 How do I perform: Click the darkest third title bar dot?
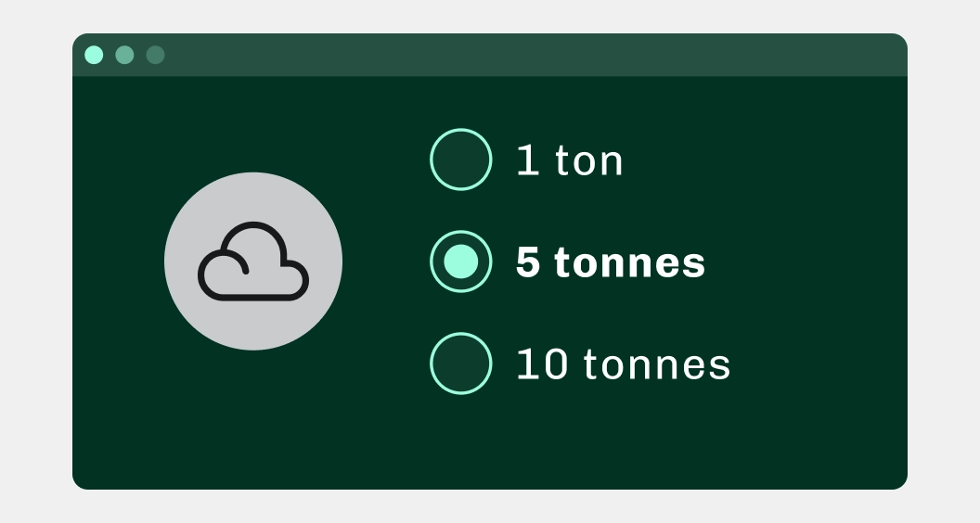(x=155, y=55)
